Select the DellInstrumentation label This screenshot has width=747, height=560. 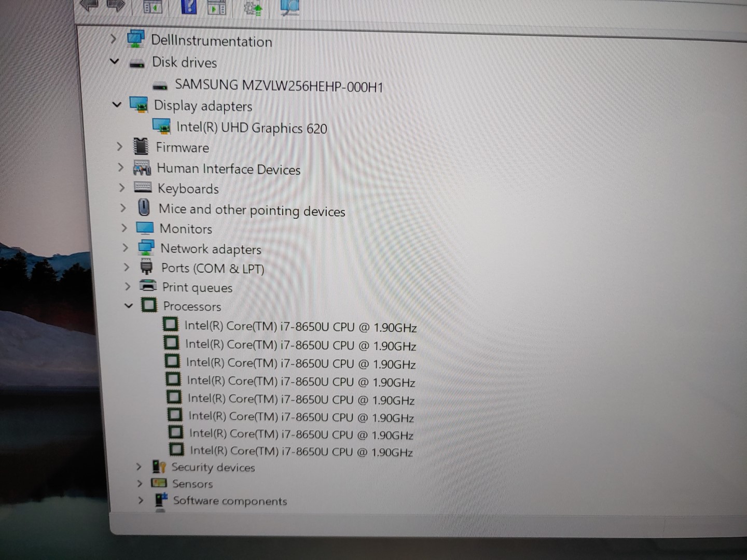click(x=212, y=41)
